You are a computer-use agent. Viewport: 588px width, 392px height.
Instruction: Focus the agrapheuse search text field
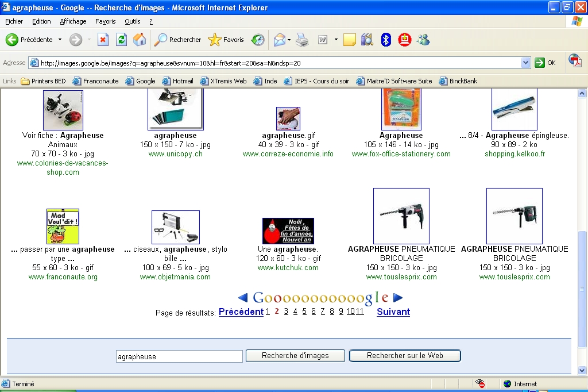pos(179,356)
